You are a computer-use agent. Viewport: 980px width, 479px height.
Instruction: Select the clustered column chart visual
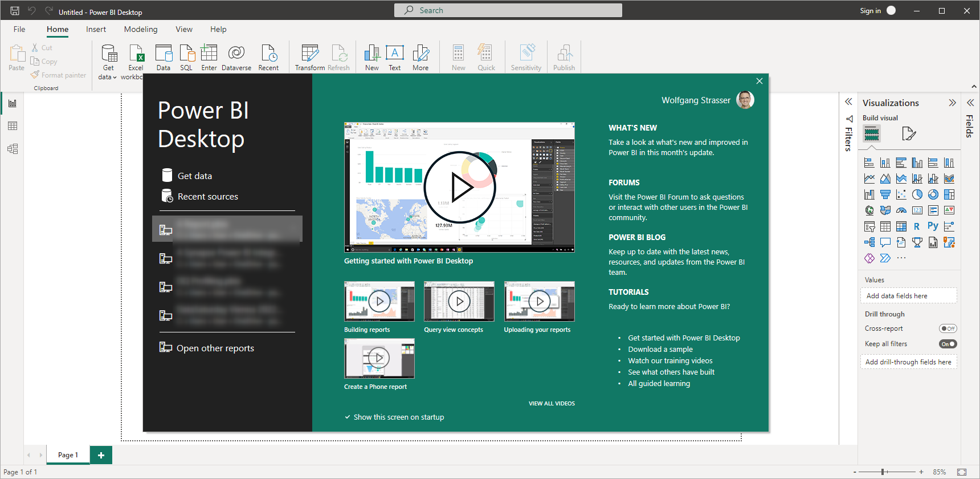[917, 163]
